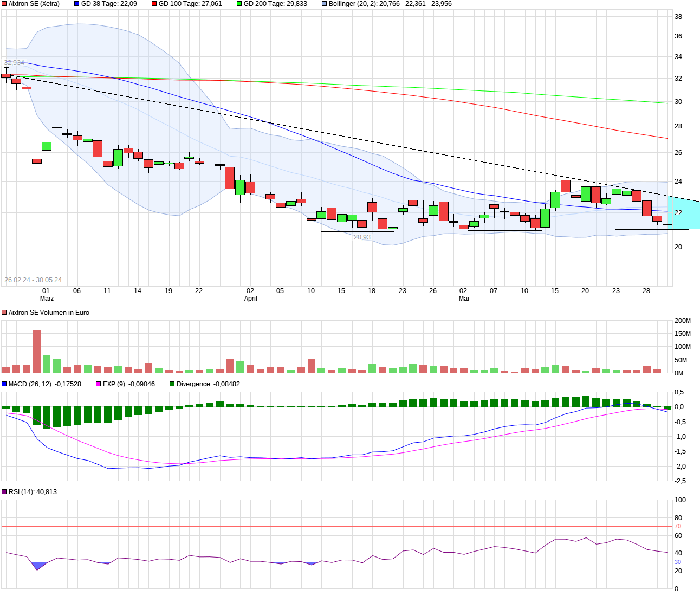The image size is (700, 596).
Task: Select the 'Divergence: -0,08482' label
Action: pyautogui.click(x=208, y=384)
